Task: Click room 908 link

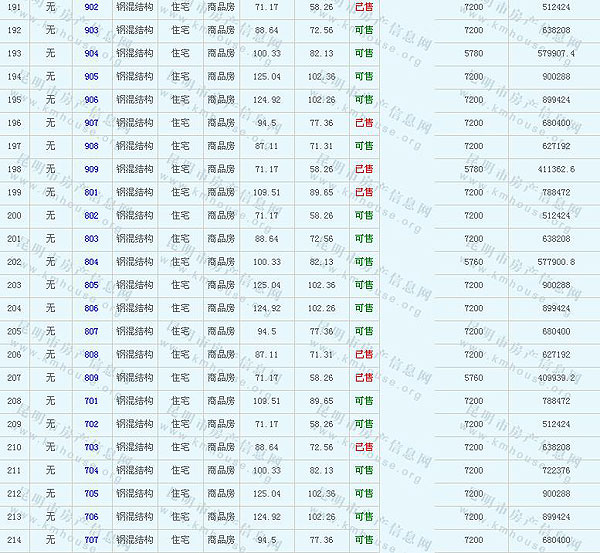Action: coord(91,146)
